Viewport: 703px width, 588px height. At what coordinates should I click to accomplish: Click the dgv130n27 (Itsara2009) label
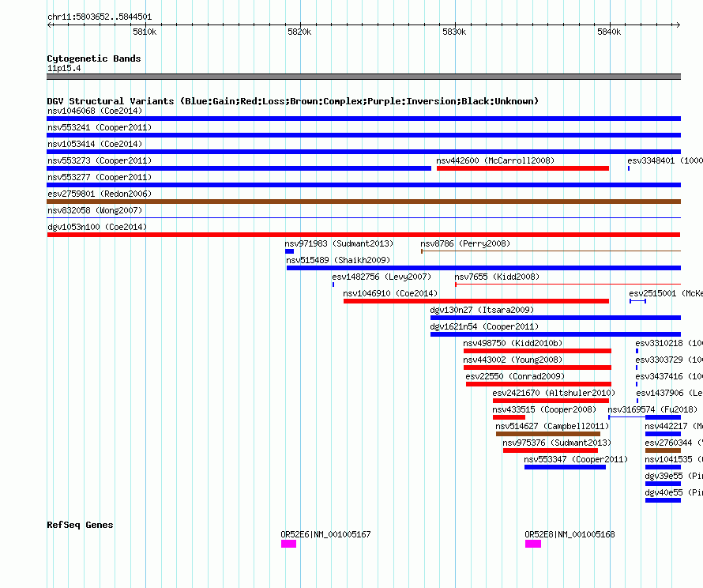(482, 310)
